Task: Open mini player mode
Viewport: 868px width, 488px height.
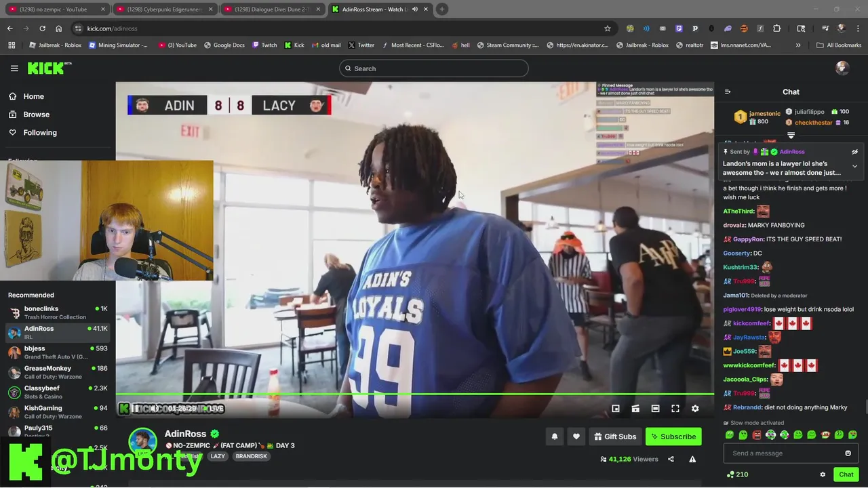Action: coord(616,409)
